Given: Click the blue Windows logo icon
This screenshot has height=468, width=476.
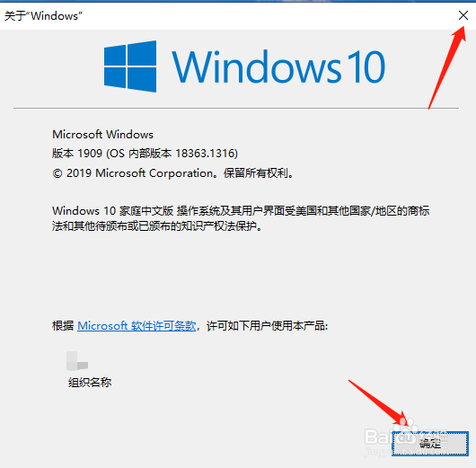Looking at the screenshot, I should click(130, 66).
